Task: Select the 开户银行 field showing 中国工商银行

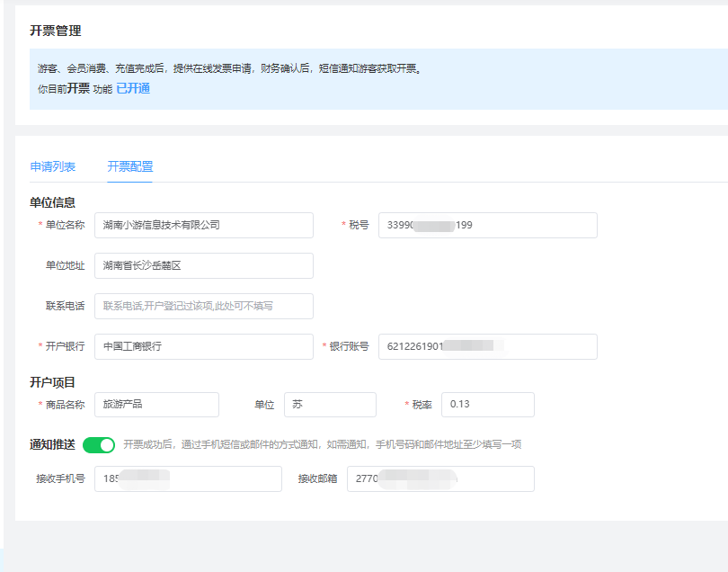Action: 203,346
